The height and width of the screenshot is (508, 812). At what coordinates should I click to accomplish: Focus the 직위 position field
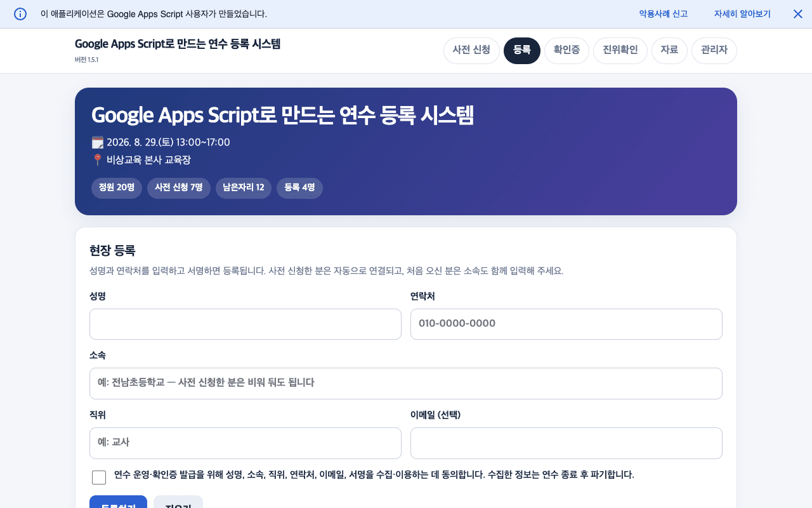point(246,443)
